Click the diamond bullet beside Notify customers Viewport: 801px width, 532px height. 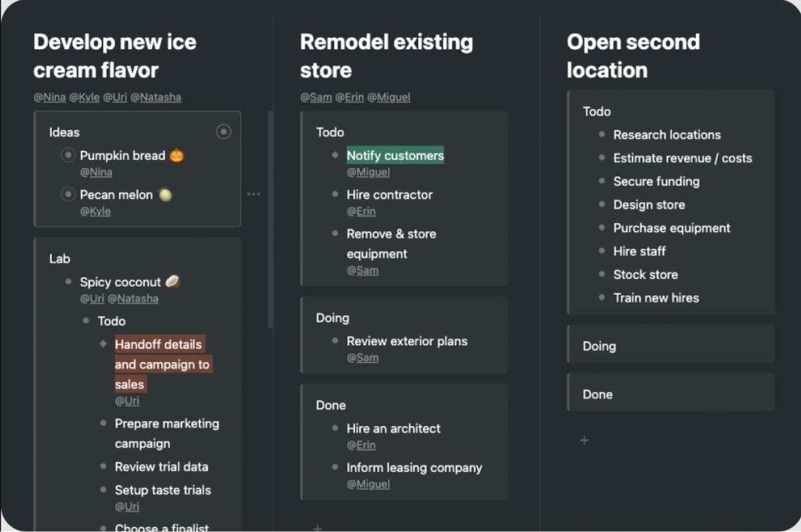point(334,156)
